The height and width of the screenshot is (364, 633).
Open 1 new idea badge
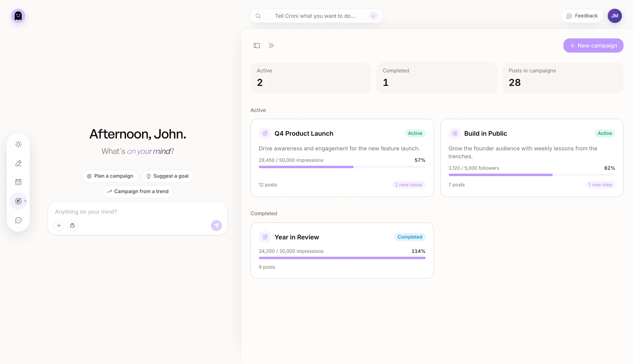click(x=600, y=185)
